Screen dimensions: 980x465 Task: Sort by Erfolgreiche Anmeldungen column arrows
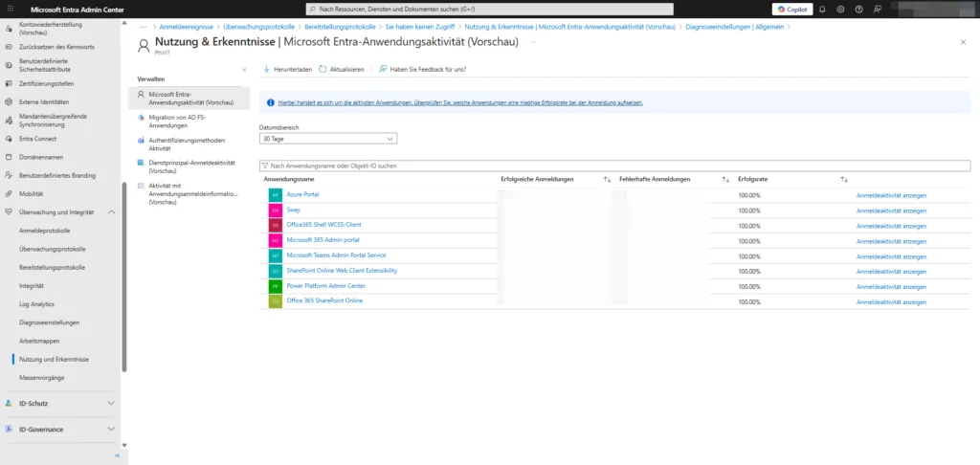[x=607, y=180]
